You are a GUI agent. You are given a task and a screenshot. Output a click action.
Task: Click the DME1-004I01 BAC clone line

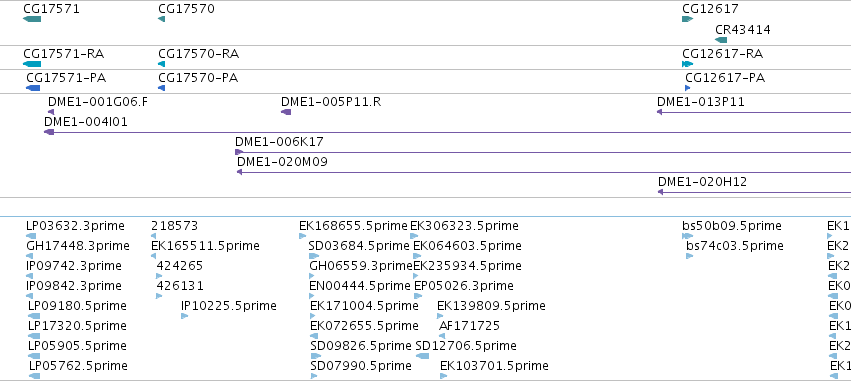click(447, 132)
